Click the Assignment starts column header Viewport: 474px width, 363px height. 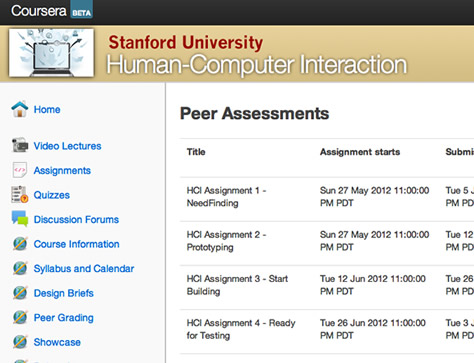tap(360, 152)
